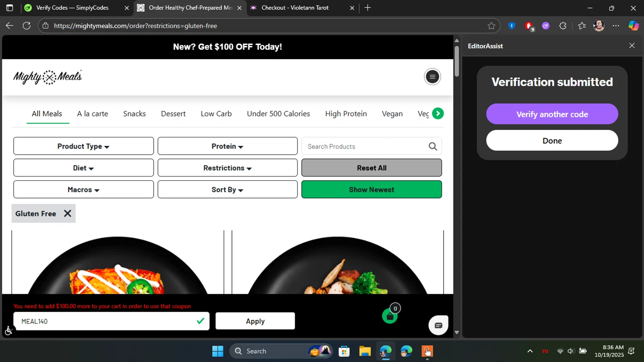The height and width of the screenshot is (362, 644).
Task: Select the Dessert category
Action: (x=173, y=114)
